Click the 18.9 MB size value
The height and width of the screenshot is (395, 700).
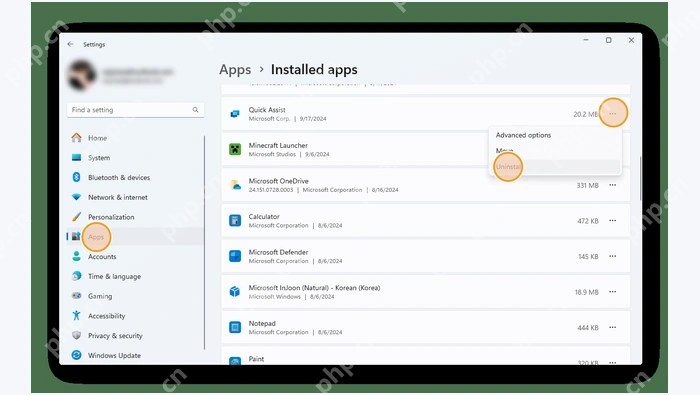[587, 292]
